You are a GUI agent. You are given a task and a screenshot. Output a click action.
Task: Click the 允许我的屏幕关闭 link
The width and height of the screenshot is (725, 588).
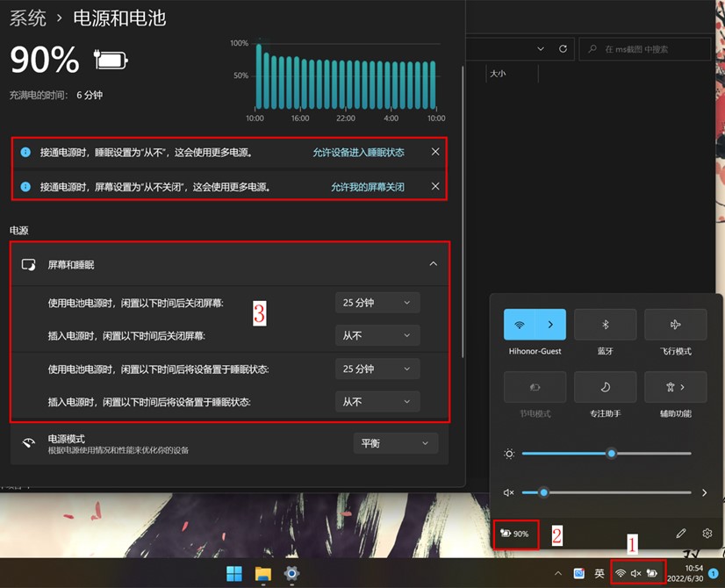click(367, 187)
